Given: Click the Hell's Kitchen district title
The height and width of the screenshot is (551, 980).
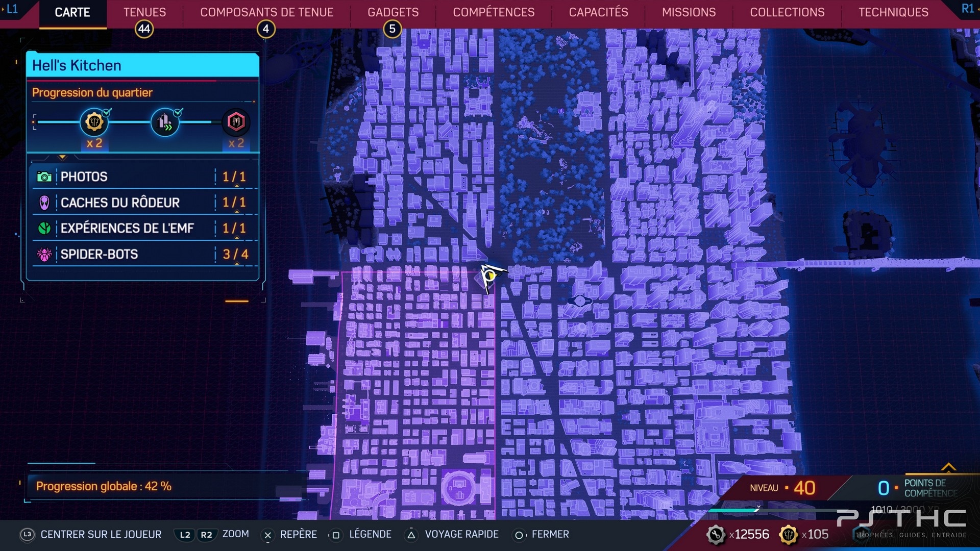Looking at the screenshot, I should (77, 65).
